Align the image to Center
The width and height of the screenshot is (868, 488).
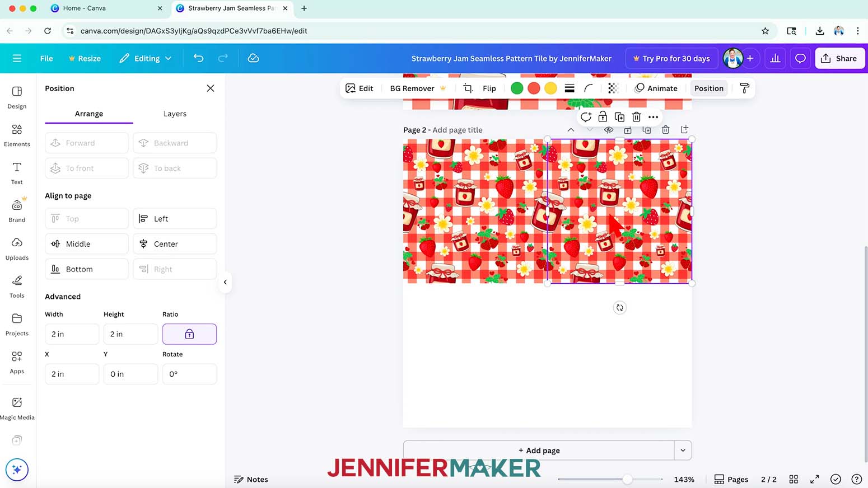(x=175, y=244)
